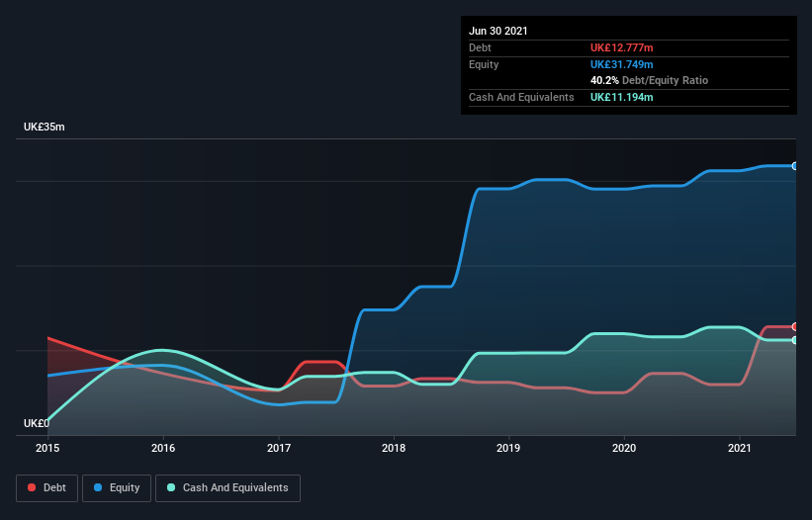Click the Equity label in the tooltip
The height and width of the screenshot is (520, 812).
(484, 64)
